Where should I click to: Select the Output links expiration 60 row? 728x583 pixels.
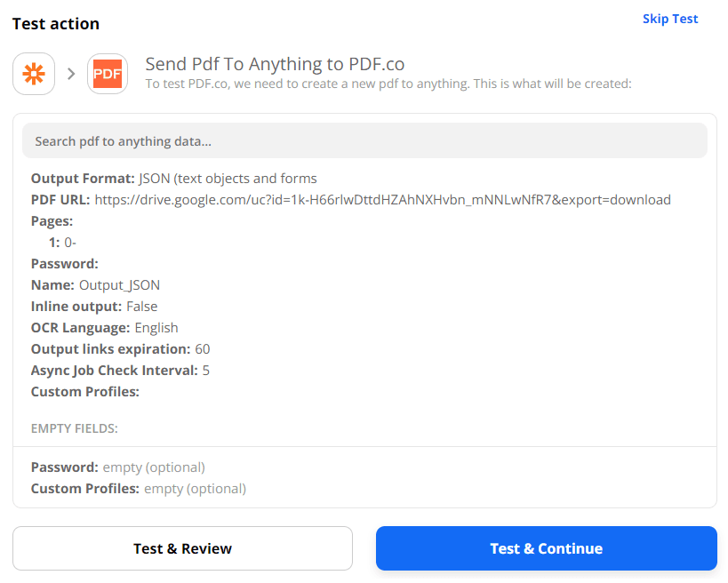point(121,348)
